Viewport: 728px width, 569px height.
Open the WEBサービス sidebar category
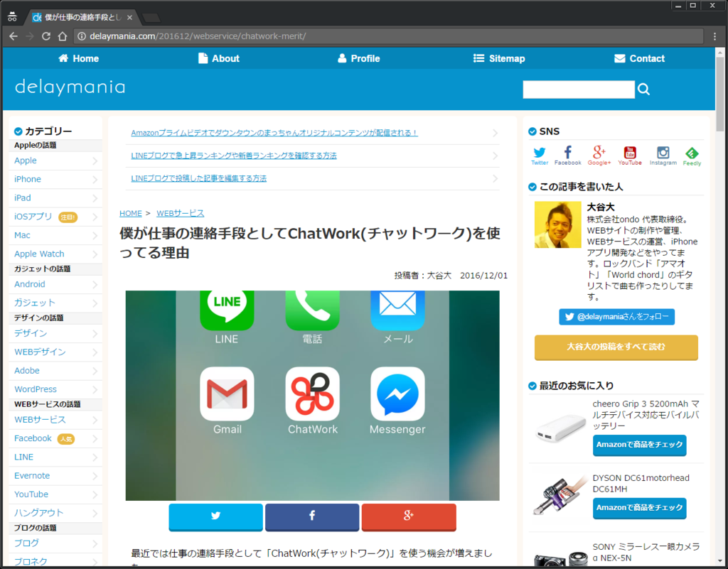(x=55, y=420)
